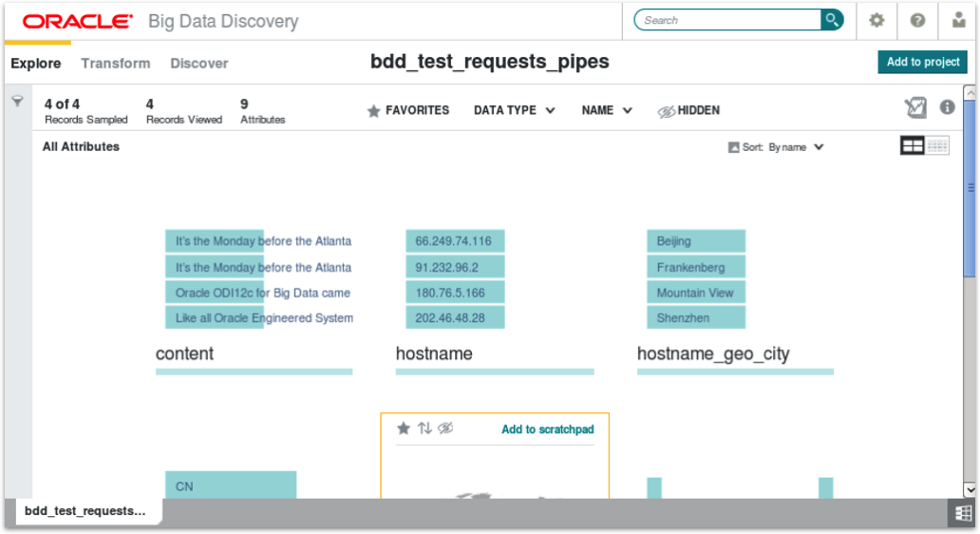Image resolution: width=980 pixels, height=534 pixels.
Task: Click the search magnifier button
Action: [x=832, y=20]
